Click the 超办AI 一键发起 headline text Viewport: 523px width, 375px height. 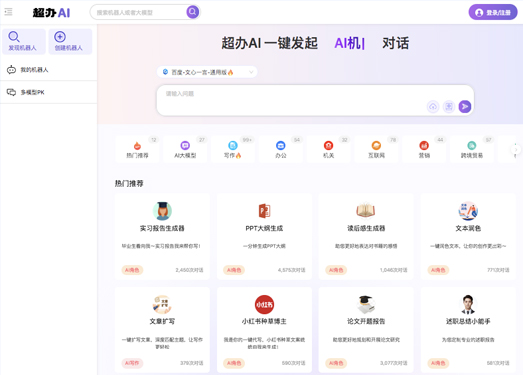270,43
